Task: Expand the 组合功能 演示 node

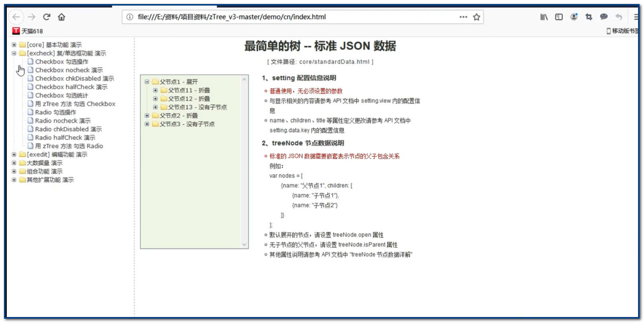Action: pos(14,171)
